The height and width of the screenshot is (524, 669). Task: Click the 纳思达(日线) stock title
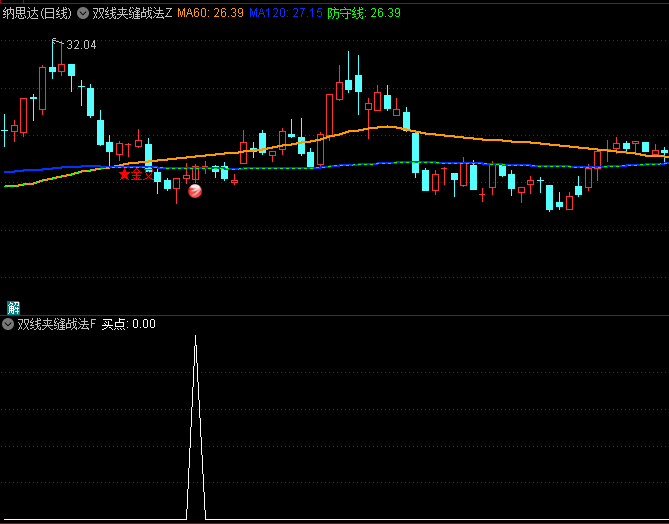[x=37, y=13]
